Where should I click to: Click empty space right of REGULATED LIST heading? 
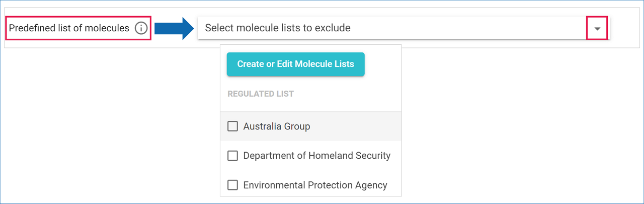[x=347, y=94]
